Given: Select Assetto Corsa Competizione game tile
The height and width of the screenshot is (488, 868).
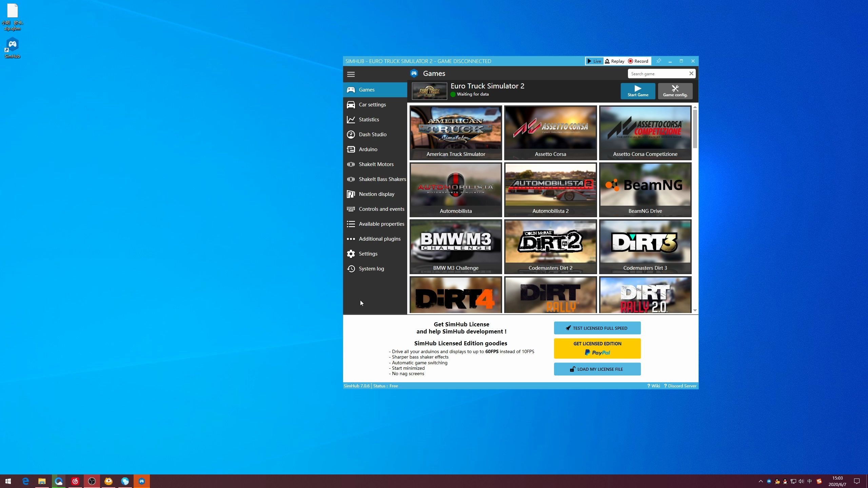Looking at the screenshot, I should pyautogui.click(x=645, y=133).
